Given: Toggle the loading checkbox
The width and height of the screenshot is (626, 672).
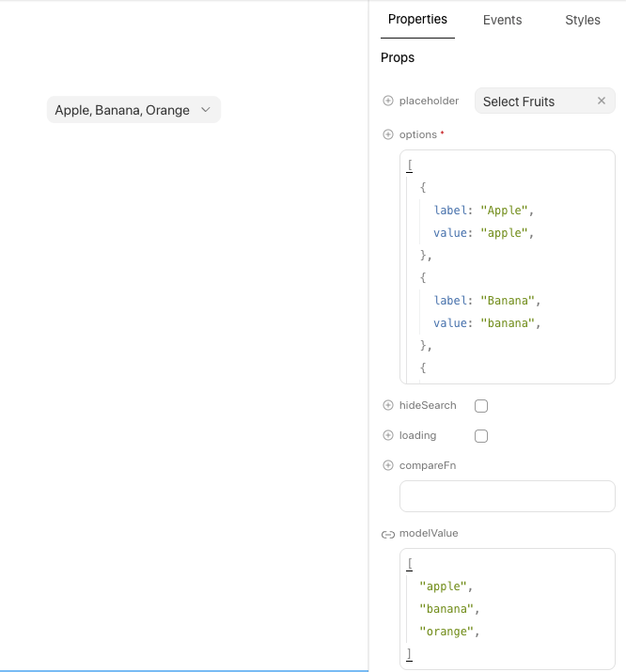Looking at the screenshot, I should click(481, 436).
